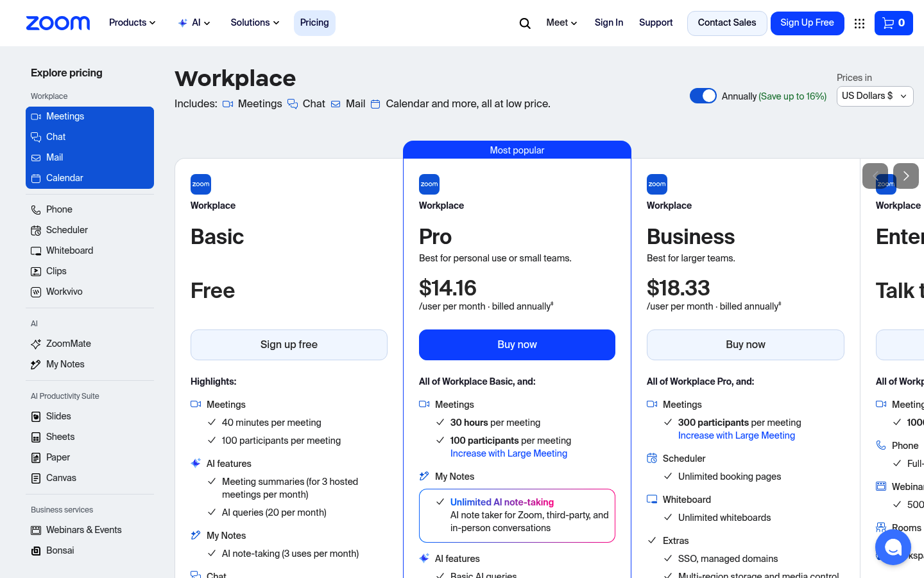The height and width of the screenshot is (578, 924).
Task: Select My Notes in the AI section
Action: click(x=90, y=364)
